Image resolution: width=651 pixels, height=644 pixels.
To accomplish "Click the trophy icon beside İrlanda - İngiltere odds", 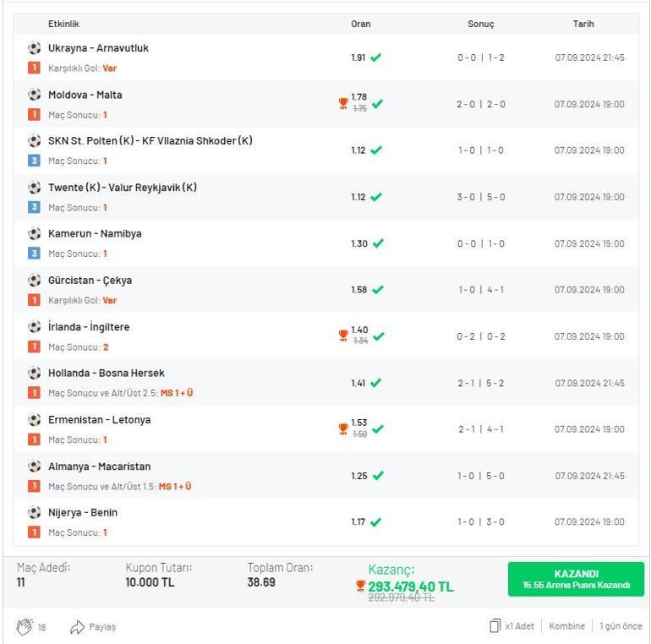I will click(343, 336).
